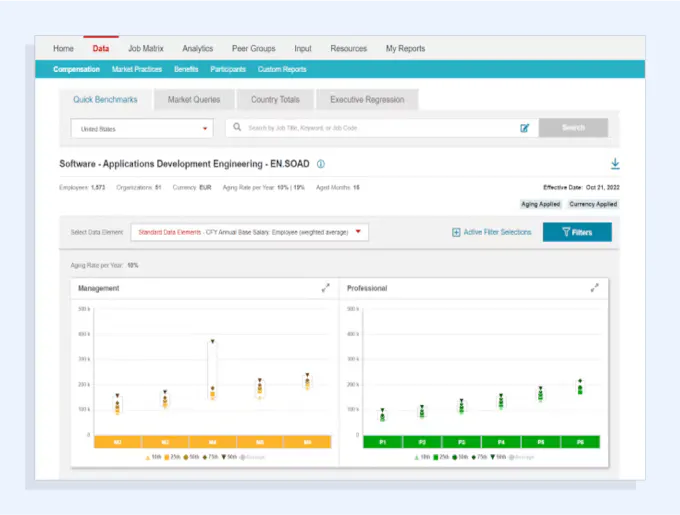Viewport: 680px width, 515px height.
Task: Toggle 50th percentile in Professional legend
Action: [461, 457]
